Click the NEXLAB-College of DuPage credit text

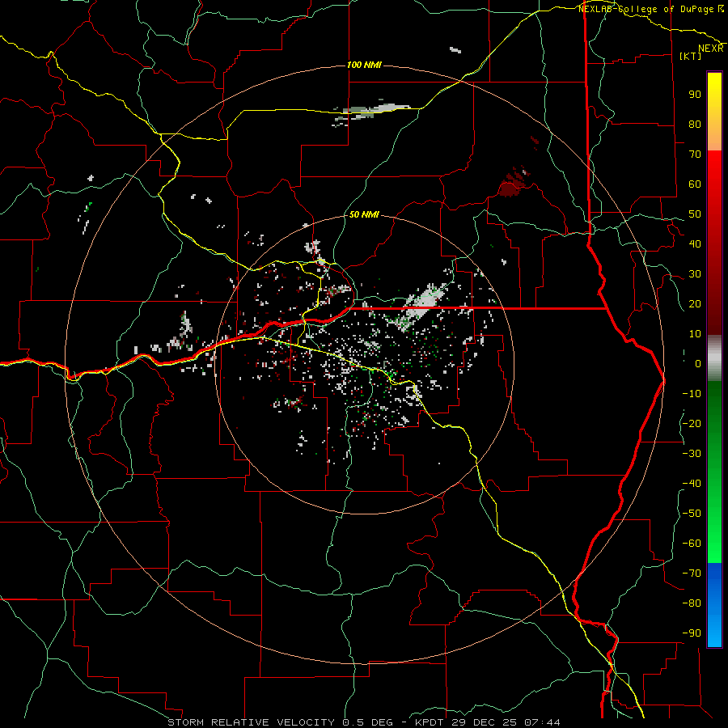point(648,9)
